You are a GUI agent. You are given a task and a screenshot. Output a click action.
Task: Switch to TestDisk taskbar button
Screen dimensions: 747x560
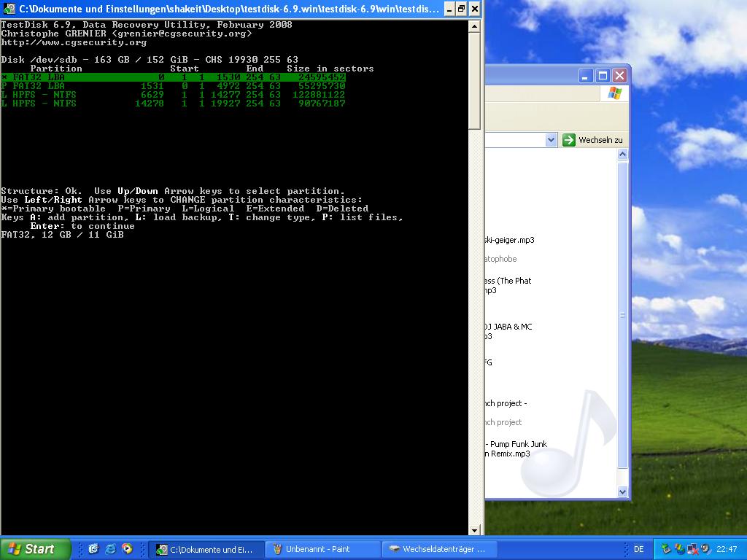[206, 550]
